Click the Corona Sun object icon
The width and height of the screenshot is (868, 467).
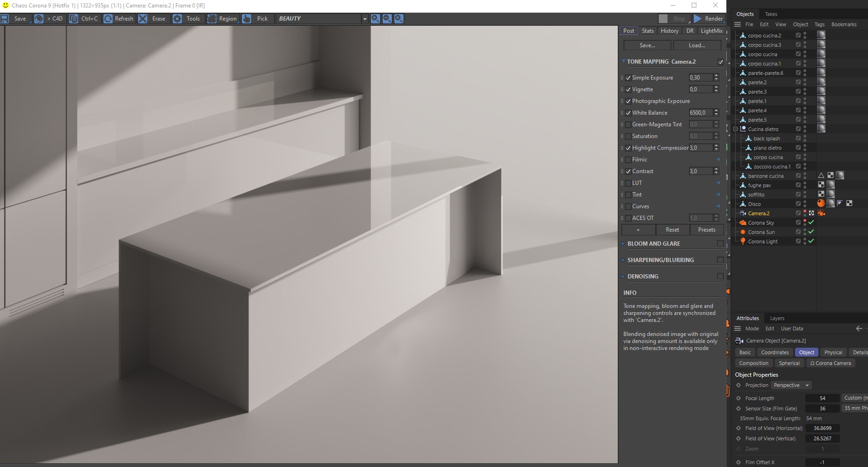[743, 232]
